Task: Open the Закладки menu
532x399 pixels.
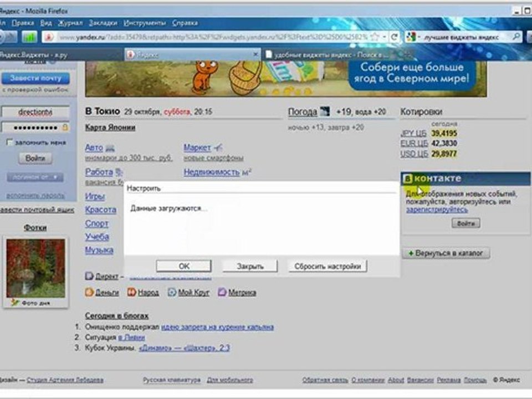Action: point(103,23)
